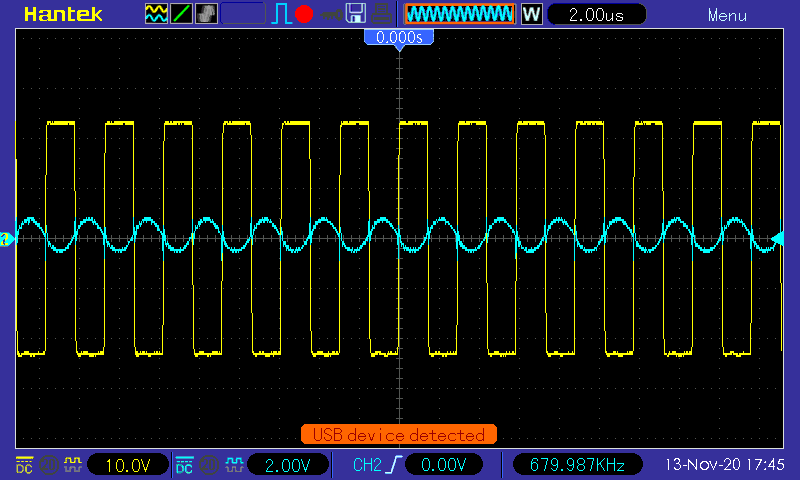Click the dual-waveform YT display icon

click(156, 14)
